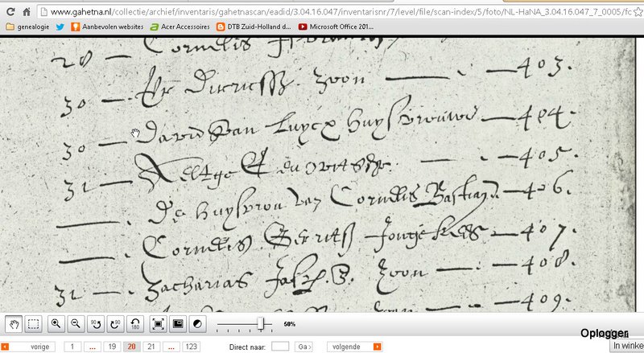Fit scan to full screen
This screenshot has width=644, height=353.
click(158, 324)
